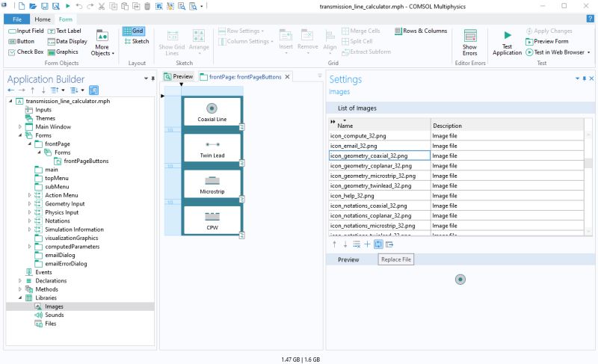Click the green run arrow in quick access toolbar
Viewport: 598px width, 364px height.
tap(67, 6)
